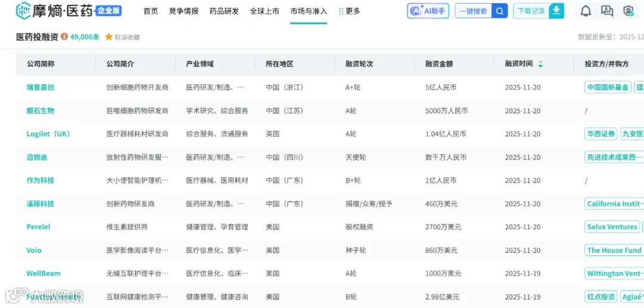
Task: Open 药品研发 menu
Action: tap(224, 11)
